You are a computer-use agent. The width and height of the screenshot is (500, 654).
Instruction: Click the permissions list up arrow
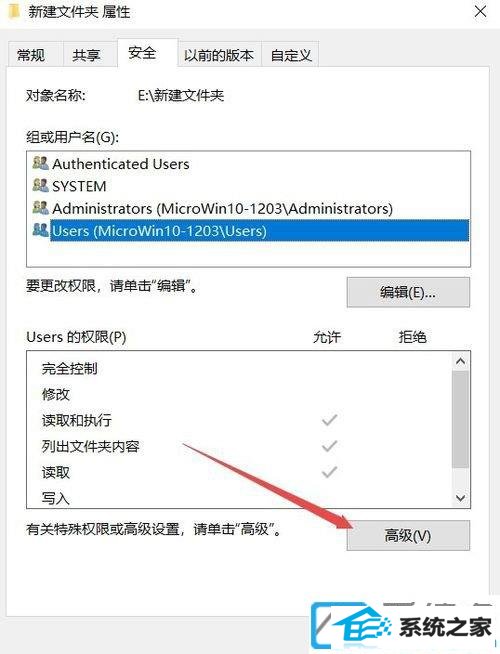coord(460,361)
